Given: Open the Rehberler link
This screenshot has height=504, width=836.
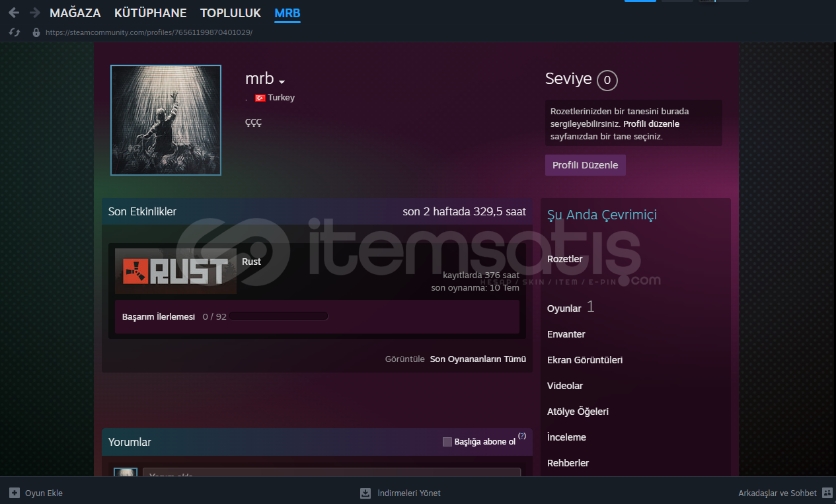Looking at the screenshot, I should point(568,463).
